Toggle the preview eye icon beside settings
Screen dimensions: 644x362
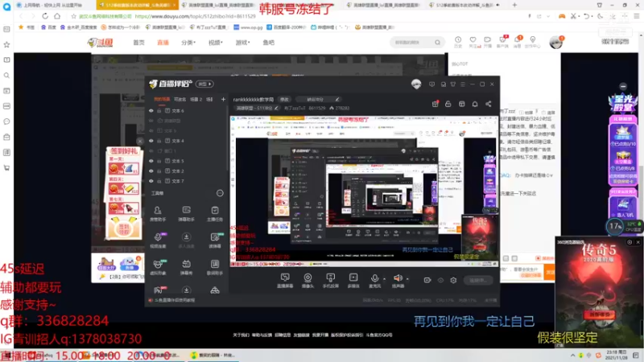(440, 280)
